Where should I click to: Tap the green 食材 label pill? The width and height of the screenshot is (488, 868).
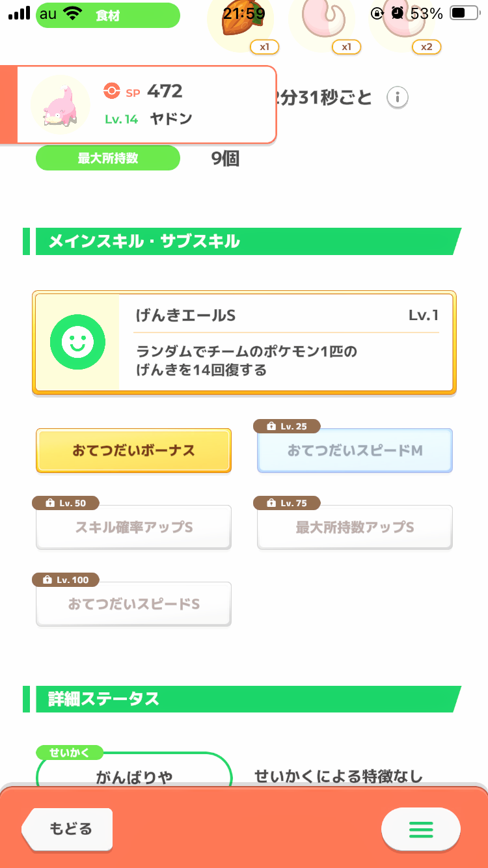(107, 16)
